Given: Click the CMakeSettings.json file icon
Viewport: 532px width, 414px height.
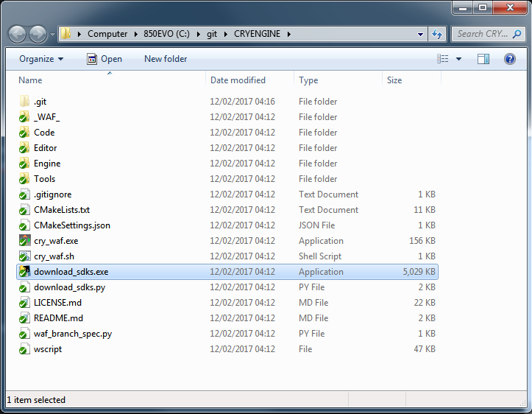Looking at the screenshot, I should (x=24, y=225).
